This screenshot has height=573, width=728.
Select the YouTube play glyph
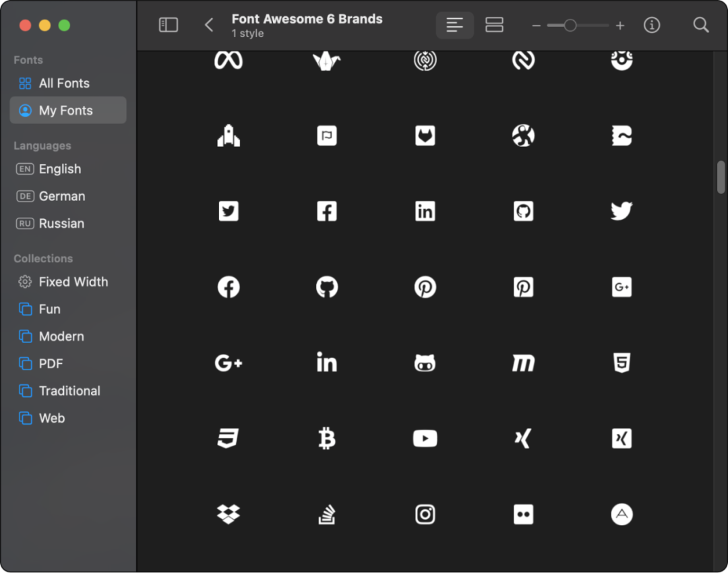(x=425, y=438)
